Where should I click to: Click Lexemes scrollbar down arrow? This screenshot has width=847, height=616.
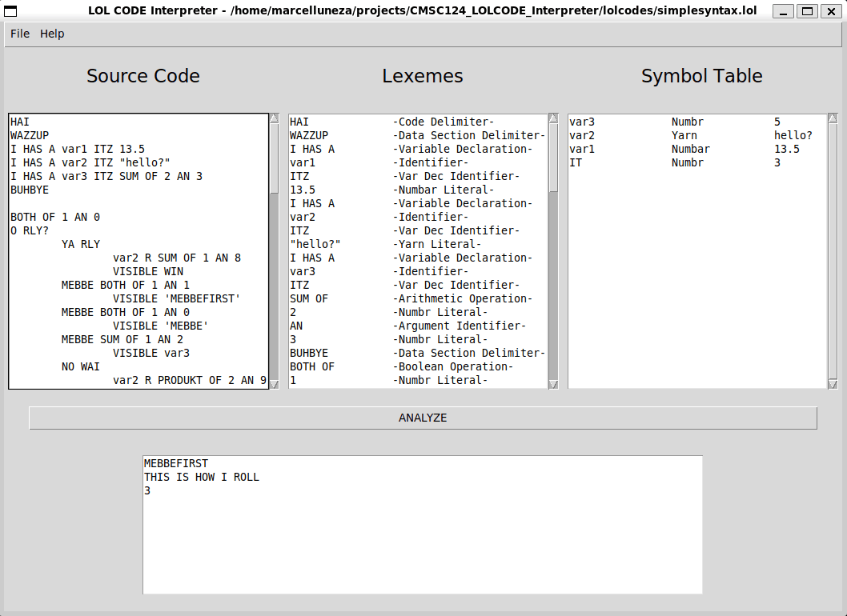coord(554,384)
